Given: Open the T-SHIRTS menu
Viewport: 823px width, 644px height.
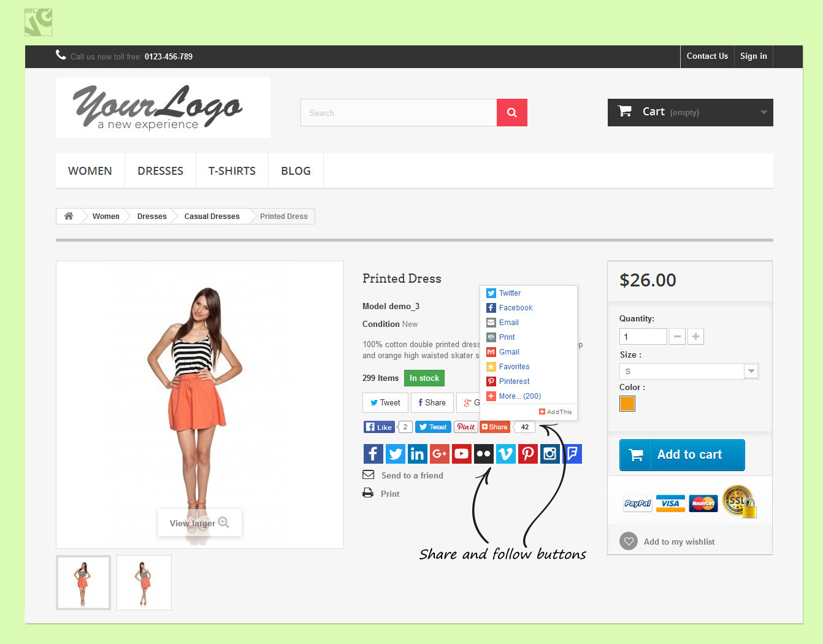Looking at the screenshot, I should pyautogui.click(x=232, y=171).
